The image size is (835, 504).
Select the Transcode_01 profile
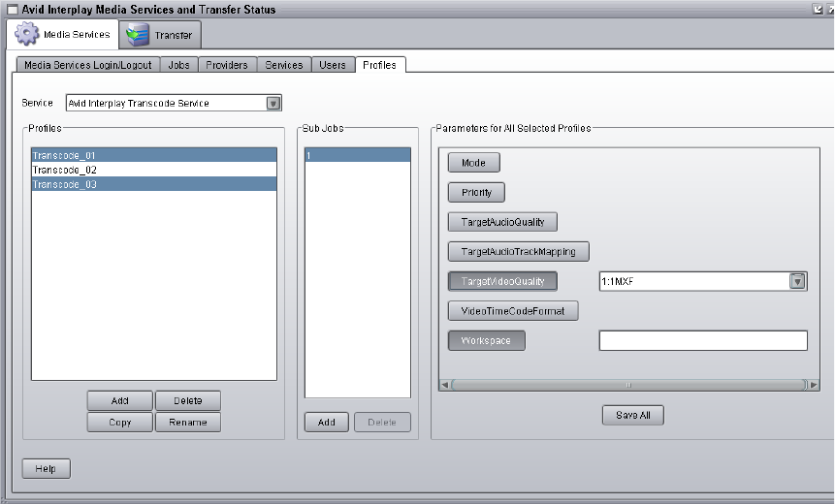pos(154,155)
